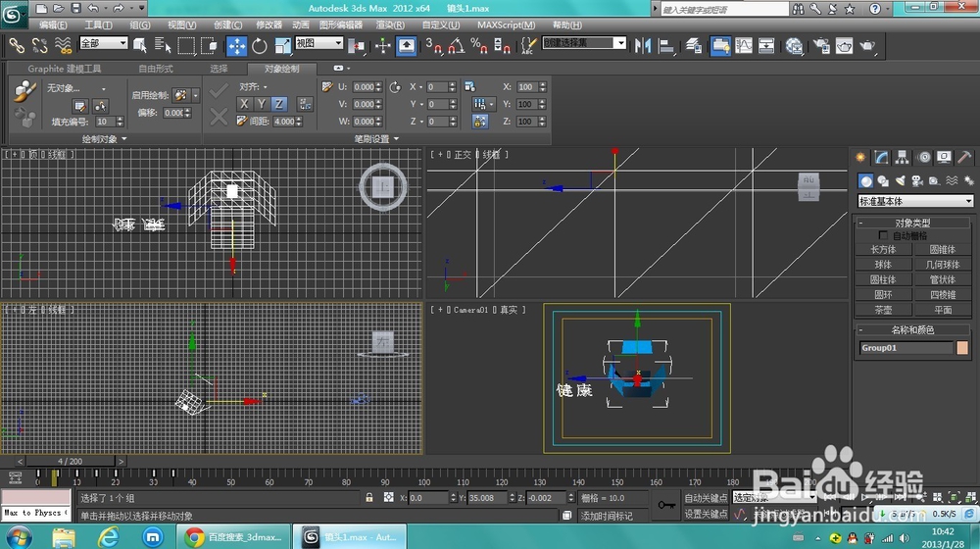980x549 pixels.
Task: Click the Rotate tool icon
Action: [x=260, y=45]
